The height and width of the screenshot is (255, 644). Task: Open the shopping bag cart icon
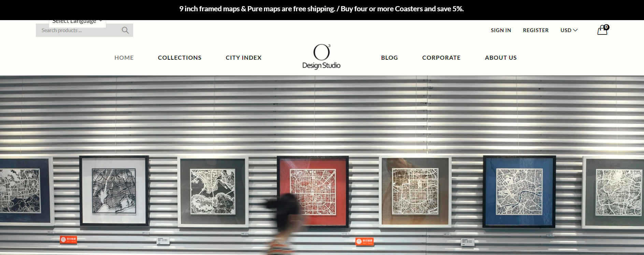pyautogui.click(x=602, y=30)
